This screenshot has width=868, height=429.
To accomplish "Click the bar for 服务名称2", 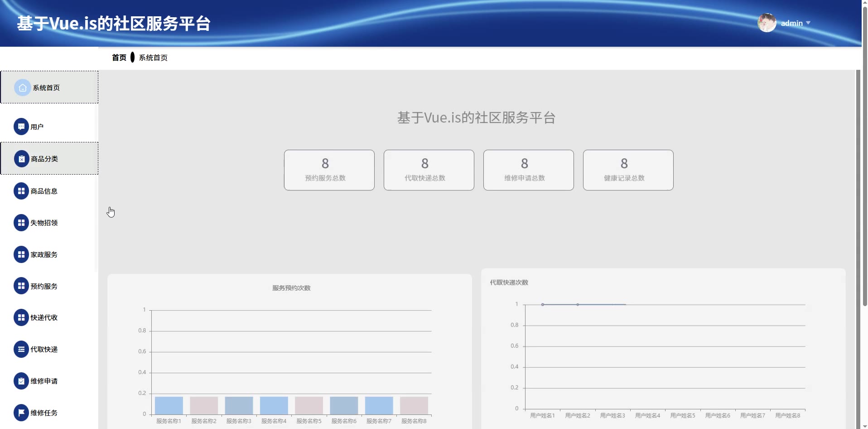I will coord(204,405).
